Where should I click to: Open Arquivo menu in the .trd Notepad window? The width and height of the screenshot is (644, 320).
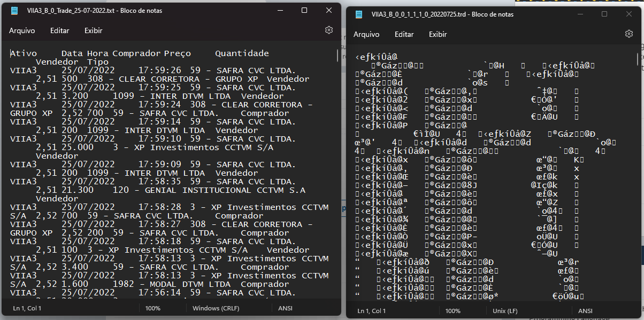pos(366,34)
